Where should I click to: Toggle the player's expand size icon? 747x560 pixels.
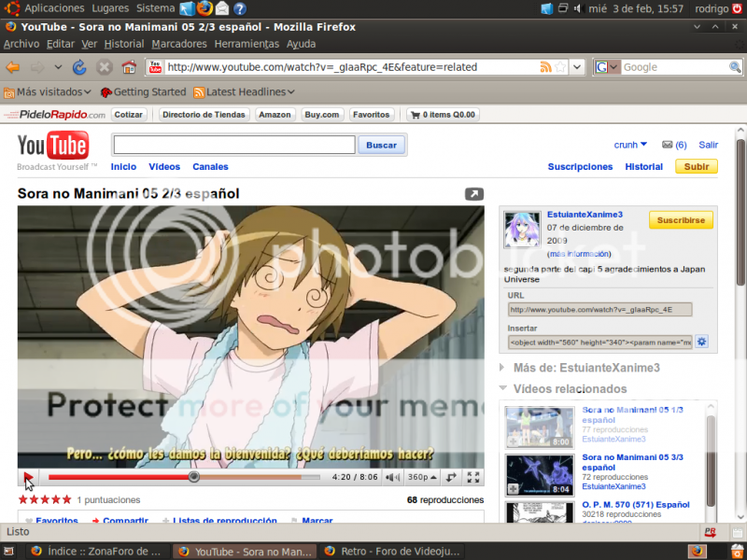[451, 477]
